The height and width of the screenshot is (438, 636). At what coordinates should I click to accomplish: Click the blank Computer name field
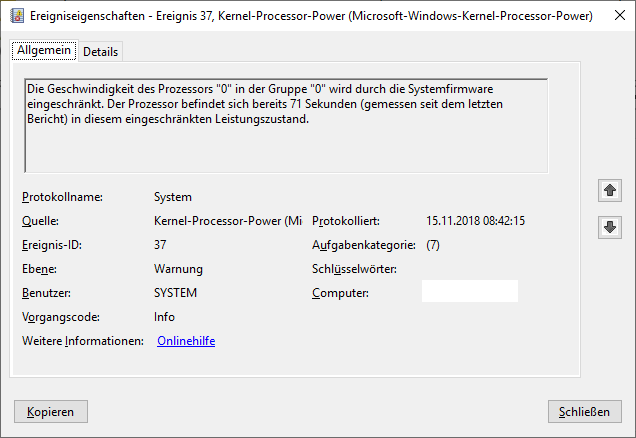(469, 292)
